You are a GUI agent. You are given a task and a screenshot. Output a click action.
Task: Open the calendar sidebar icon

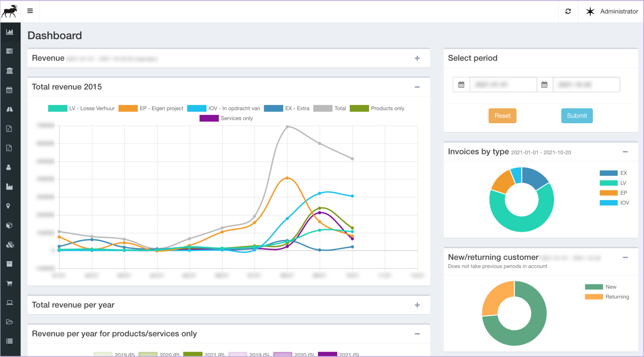coord(9,90)
